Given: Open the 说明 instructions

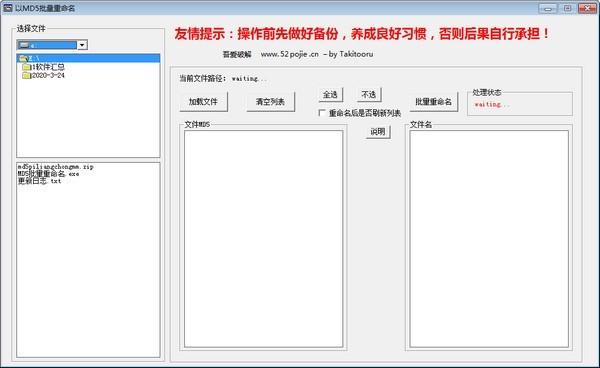Looking at the screenshot, I should tap(378, 132).
